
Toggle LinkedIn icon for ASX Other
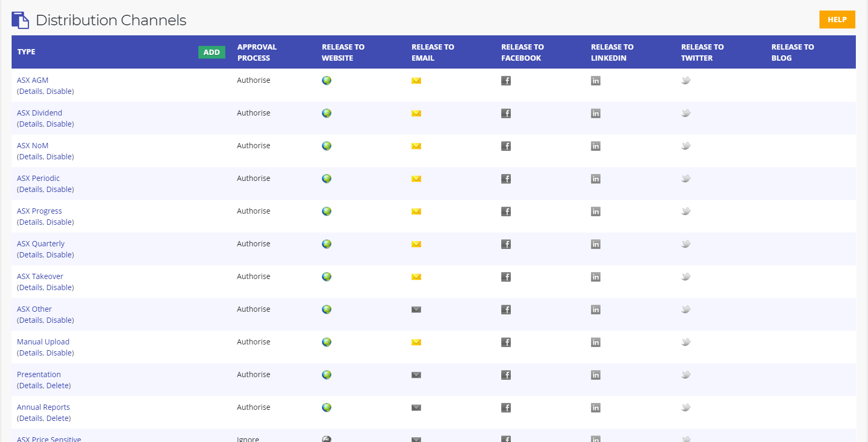pyautogui.click(x=596, y=310)
